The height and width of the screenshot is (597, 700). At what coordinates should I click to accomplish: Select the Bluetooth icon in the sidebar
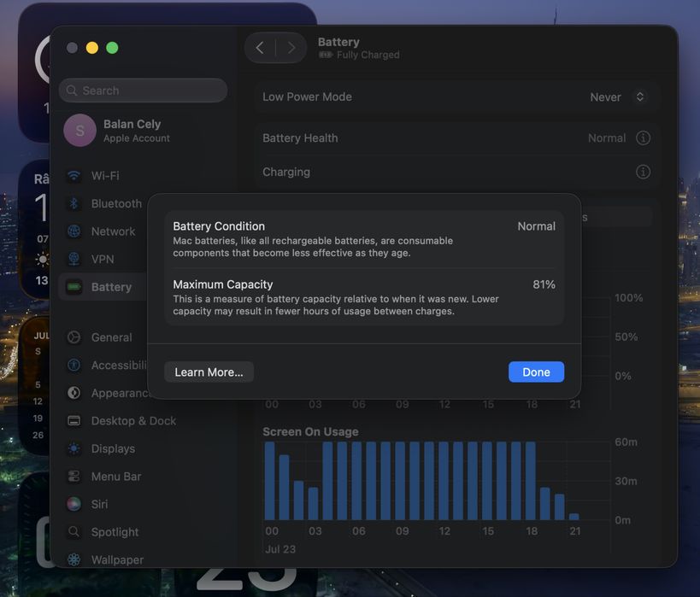(x=74, y=203)
